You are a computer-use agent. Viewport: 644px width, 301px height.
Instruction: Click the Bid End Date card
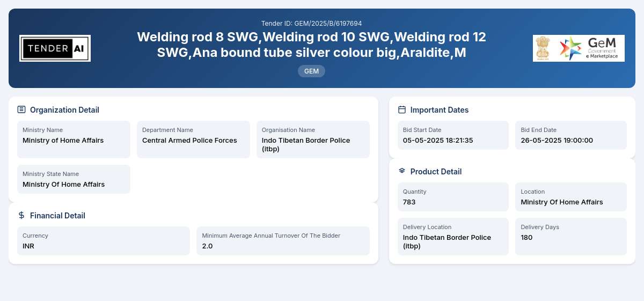pos(571,135)
